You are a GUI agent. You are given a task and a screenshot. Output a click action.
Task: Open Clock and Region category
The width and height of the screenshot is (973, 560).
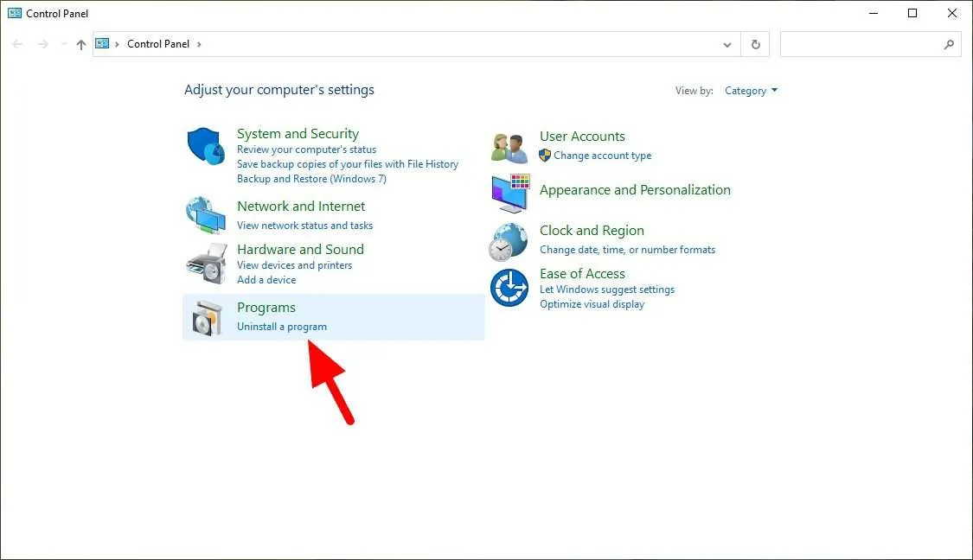tap(592, 230)
